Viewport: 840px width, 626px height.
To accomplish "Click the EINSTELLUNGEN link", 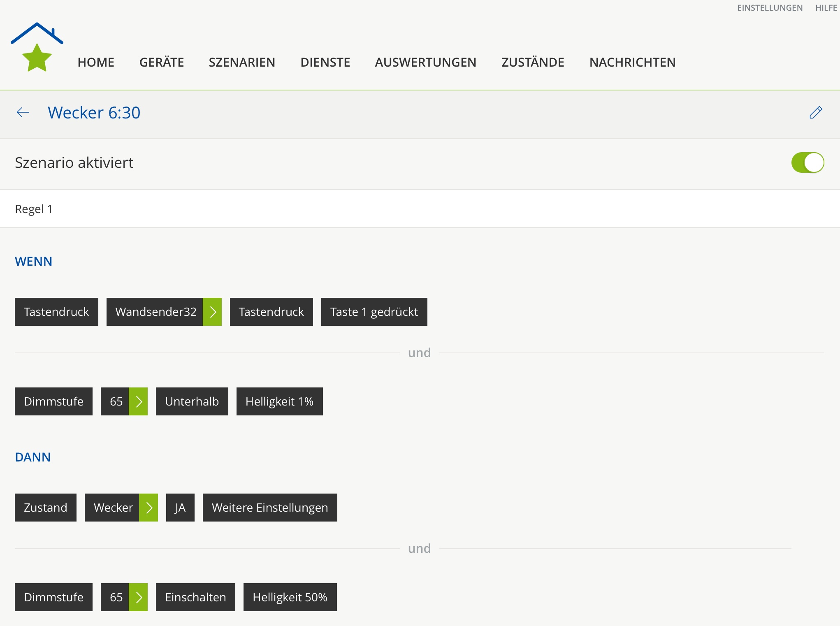I will 770,8.
